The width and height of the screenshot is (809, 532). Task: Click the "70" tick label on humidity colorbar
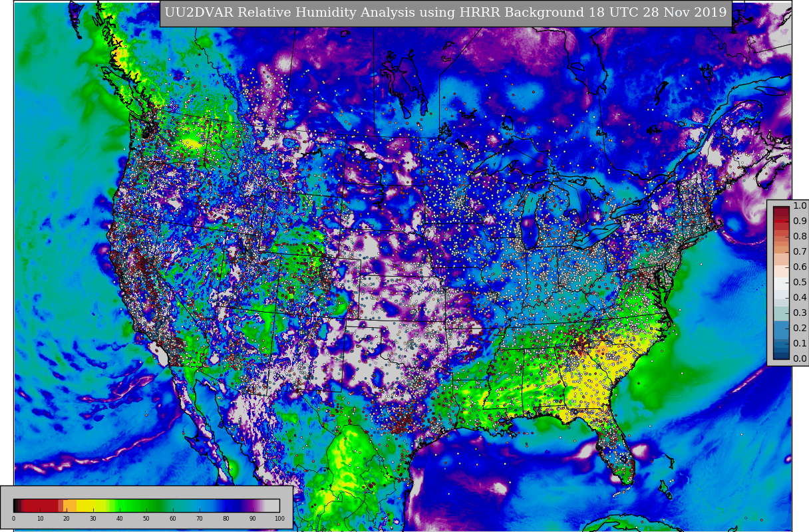click(x=200, y=519)
